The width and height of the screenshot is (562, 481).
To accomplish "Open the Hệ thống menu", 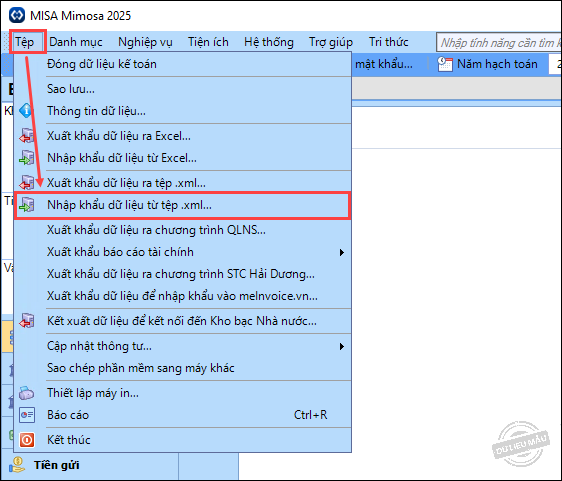I will [x=269, y=42].
